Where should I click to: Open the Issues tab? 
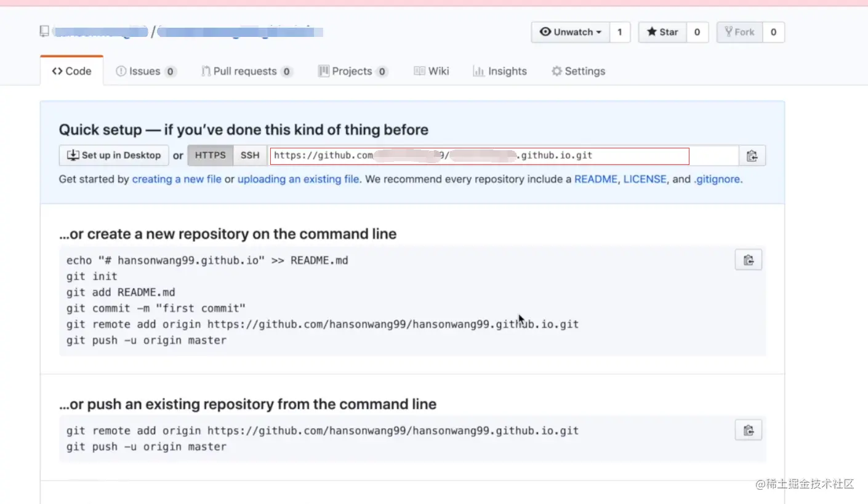point(146,71)
